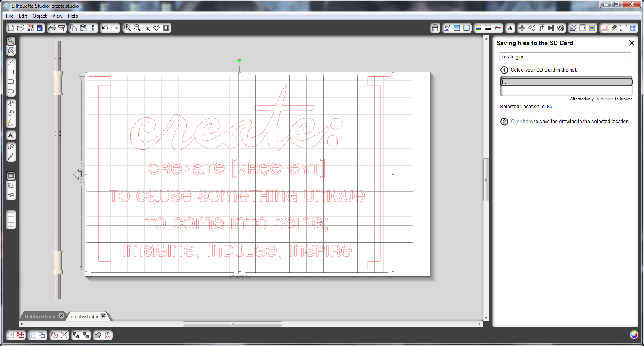Close the Untitled.studio tab
This screenshot has height=346, width=644.
[x=61, y=316]
